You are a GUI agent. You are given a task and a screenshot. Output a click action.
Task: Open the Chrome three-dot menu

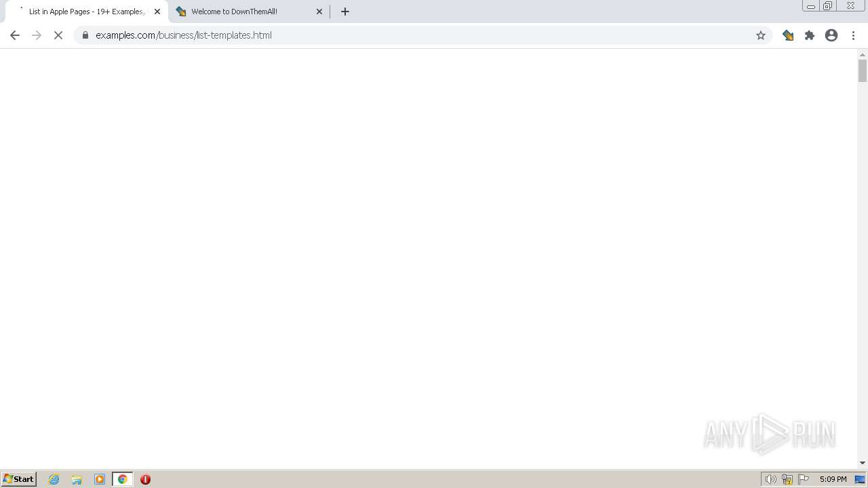(x=853, y=35)
